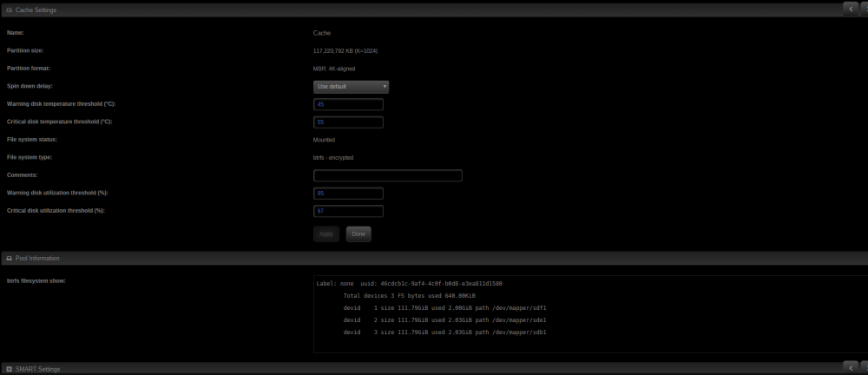Click the "Comments:" label

click(22, 175)
